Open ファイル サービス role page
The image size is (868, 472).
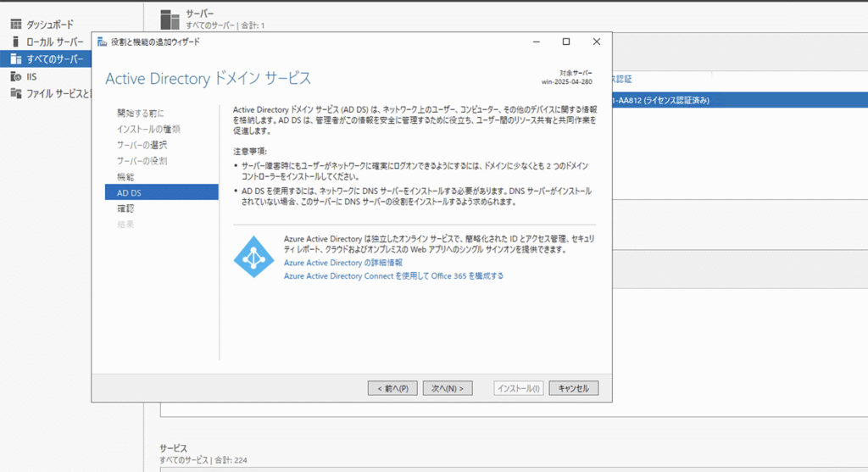[x=58, y=93]
